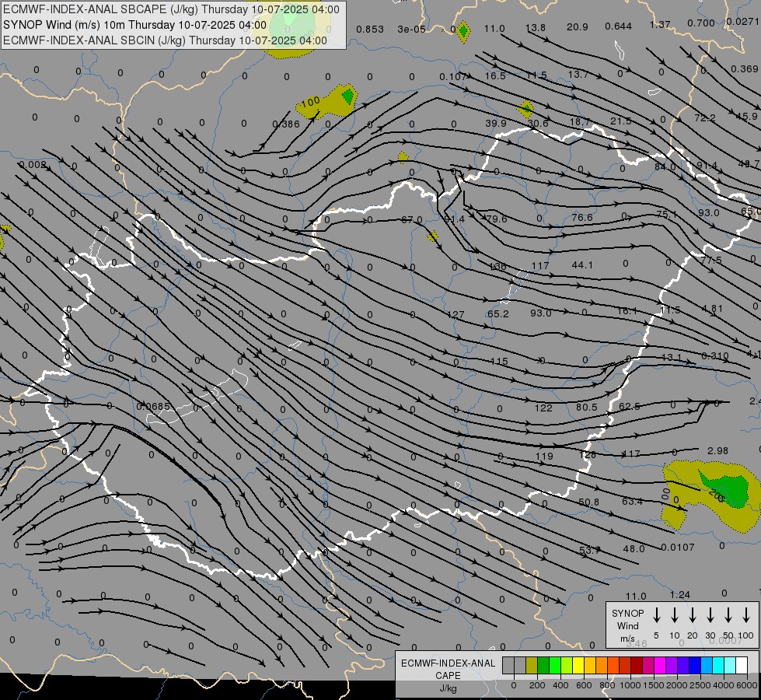Click the small green diamond left of value 11.0

tap(463, 31)
